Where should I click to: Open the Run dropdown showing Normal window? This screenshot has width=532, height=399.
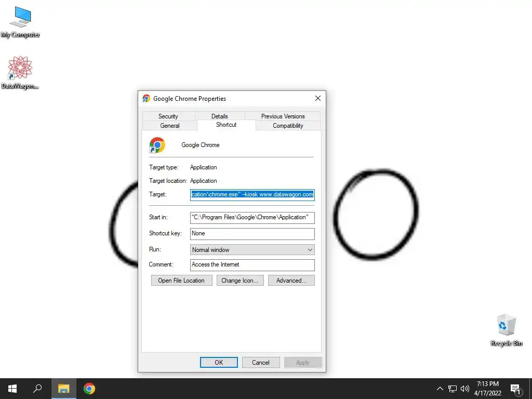click(x=252, y=250)
